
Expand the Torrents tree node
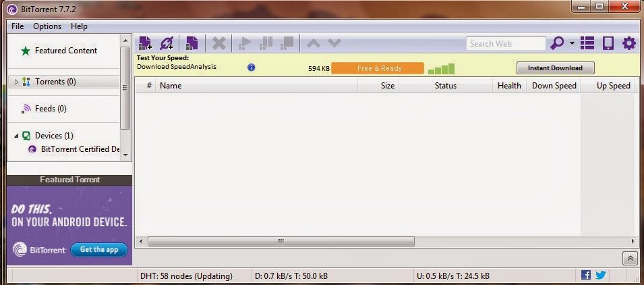(x=16, y=82)
